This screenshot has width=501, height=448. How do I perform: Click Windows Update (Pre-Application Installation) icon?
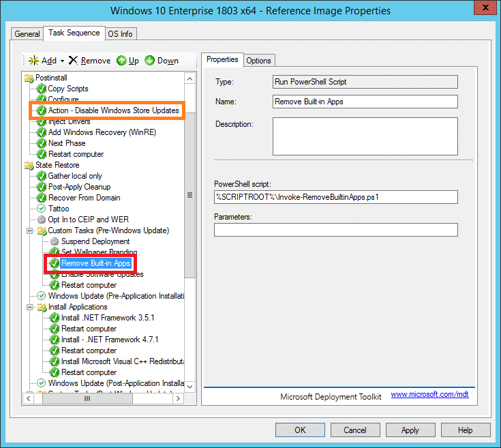(x=41, y=296)
